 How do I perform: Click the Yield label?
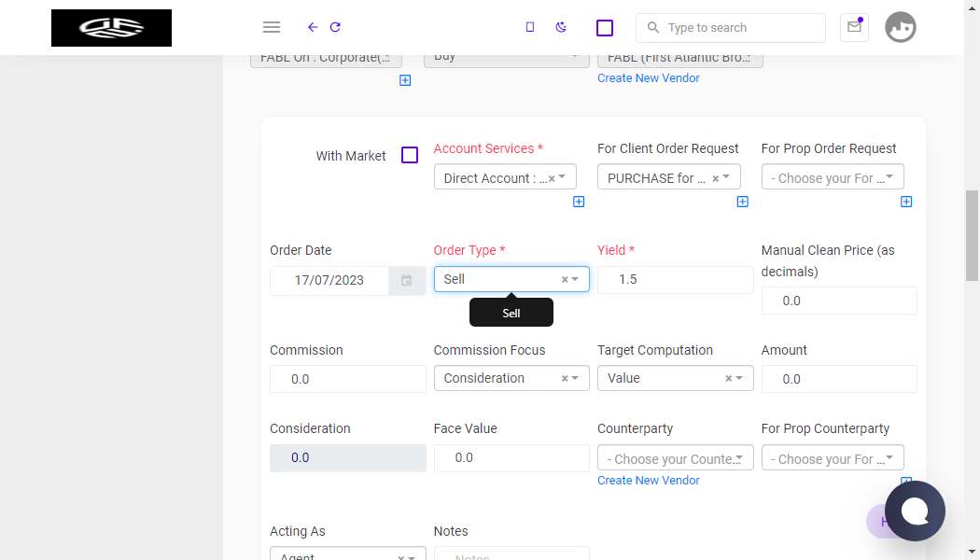coord(616,250)
